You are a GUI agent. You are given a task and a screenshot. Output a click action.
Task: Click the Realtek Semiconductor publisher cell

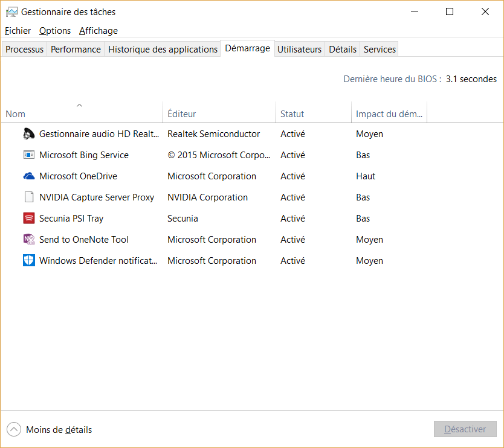pyautogui.click(x=214, y=134)
